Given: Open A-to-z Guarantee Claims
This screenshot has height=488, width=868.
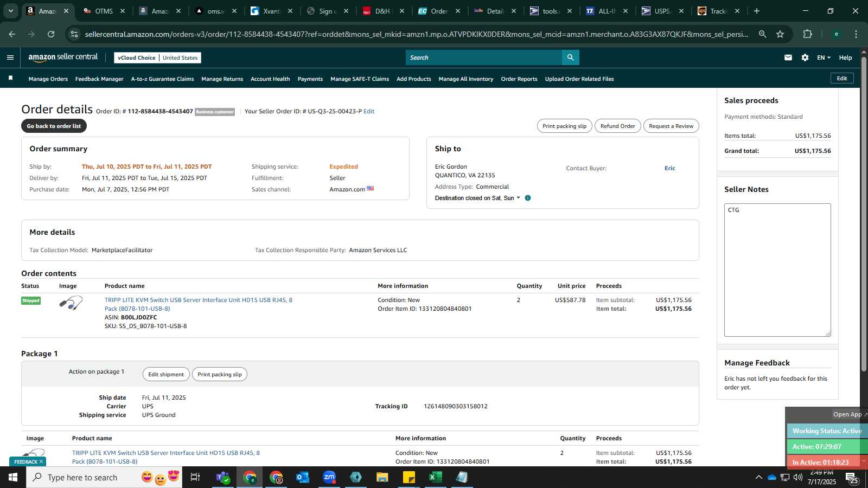Looking at the screenshot, I should (162, 79).
